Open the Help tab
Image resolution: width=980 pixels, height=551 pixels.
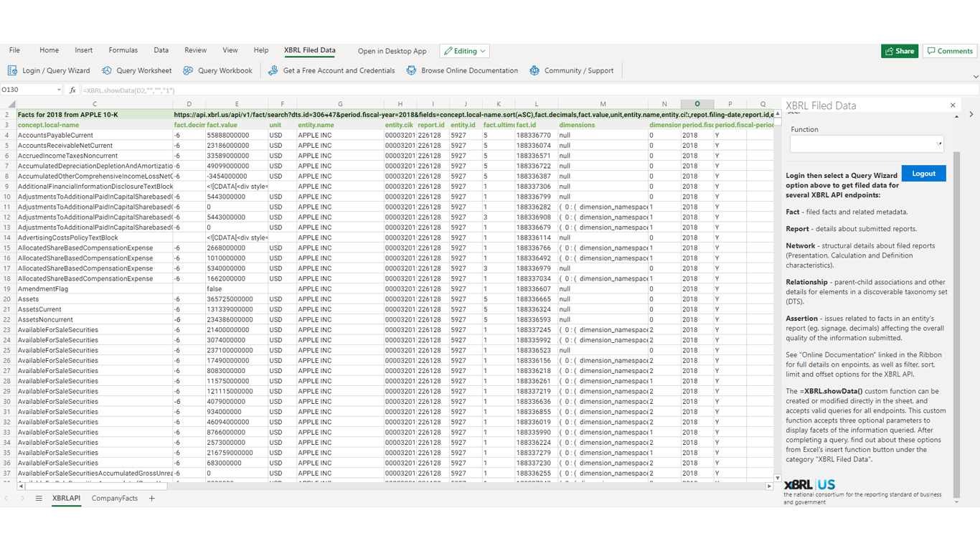coord(260,50)
